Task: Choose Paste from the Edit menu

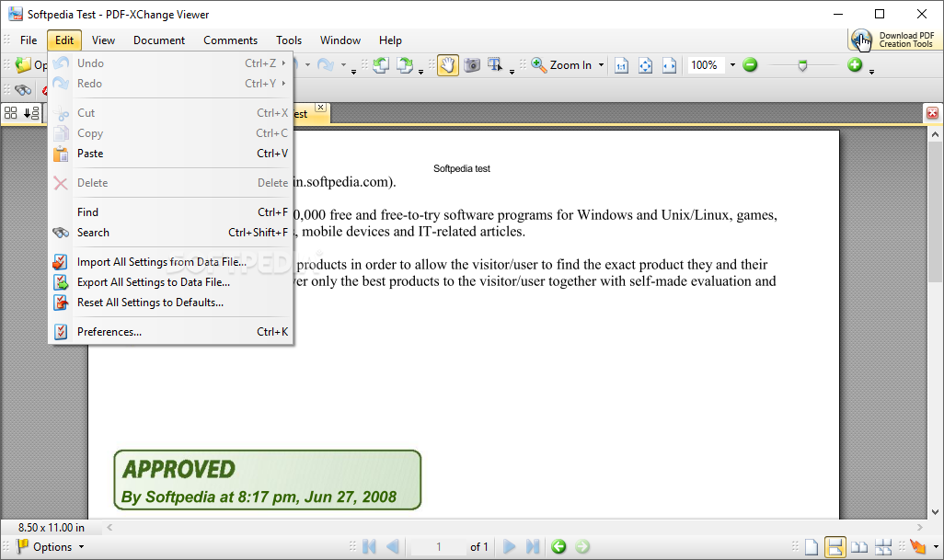Action: tap(170, 154)
